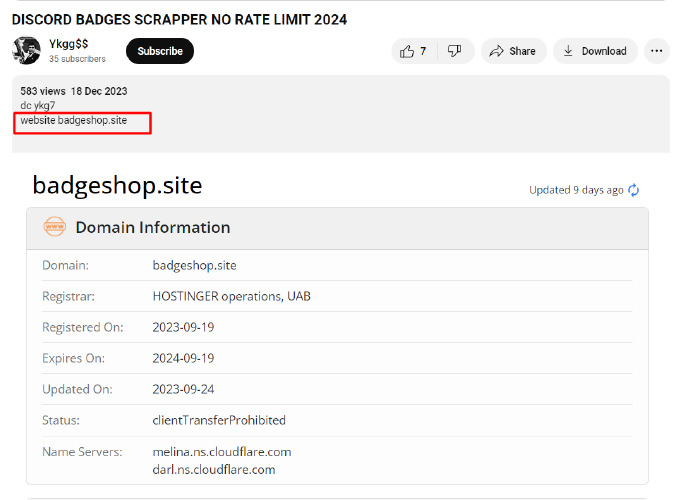
Task: Click the 'Updated 9 days ago' text
Action: coord(576,190)
